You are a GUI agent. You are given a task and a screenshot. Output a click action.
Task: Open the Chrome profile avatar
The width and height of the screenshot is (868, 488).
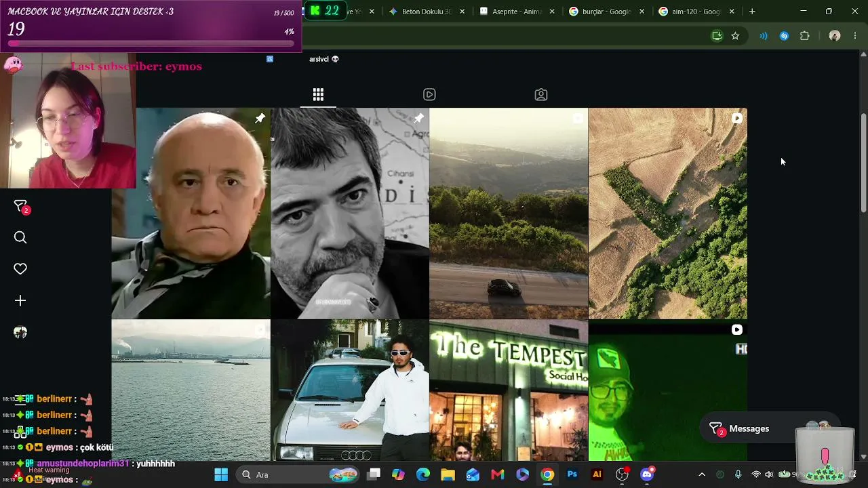835,36
